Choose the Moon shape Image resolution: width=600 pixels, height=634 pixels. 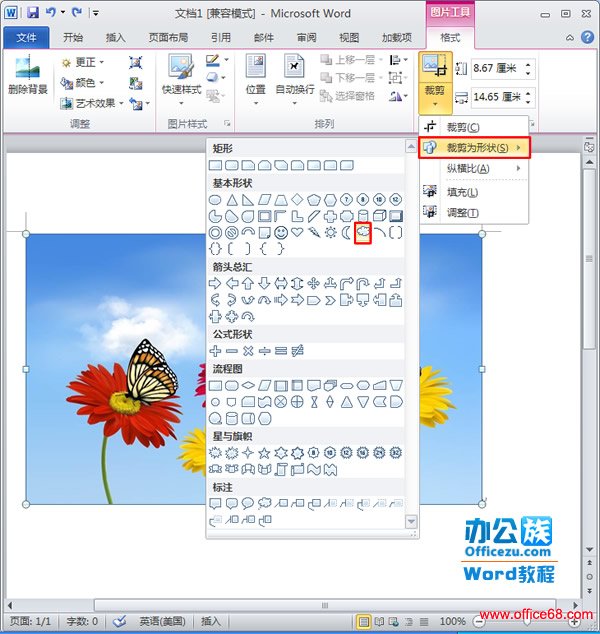coord(346,232)
